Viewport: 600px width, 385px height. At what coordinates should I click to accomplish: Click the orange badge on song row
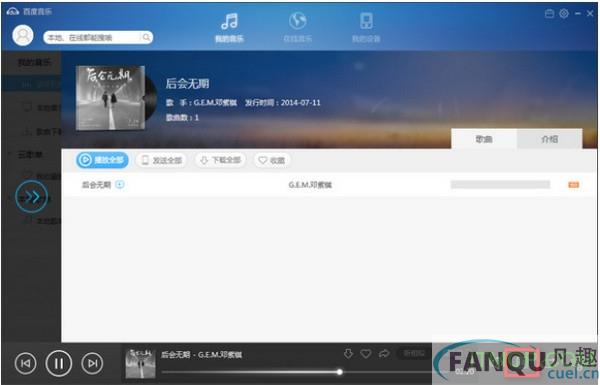[573, 185]
